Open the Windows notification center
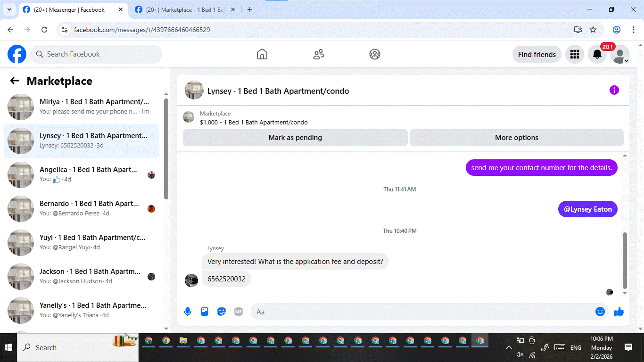This screenshot has width=644, height=362. 628,348
